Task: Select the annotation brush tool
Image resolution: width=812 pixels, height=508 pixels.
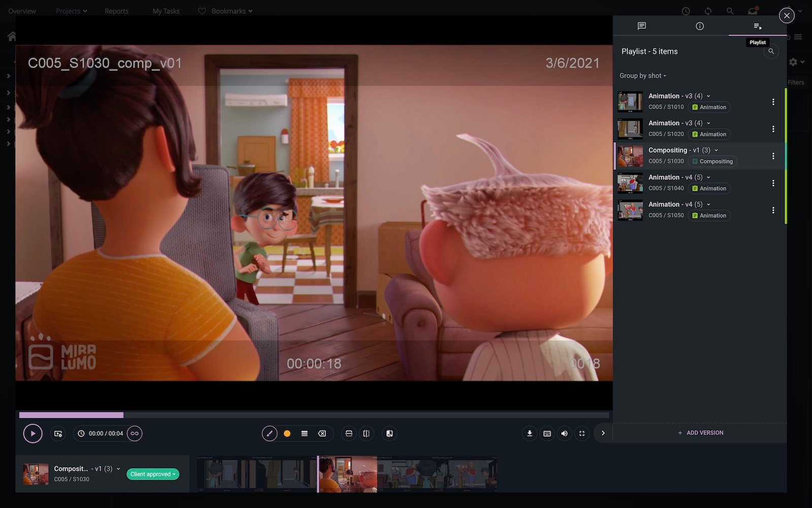Action: click(x=269, y=433)
